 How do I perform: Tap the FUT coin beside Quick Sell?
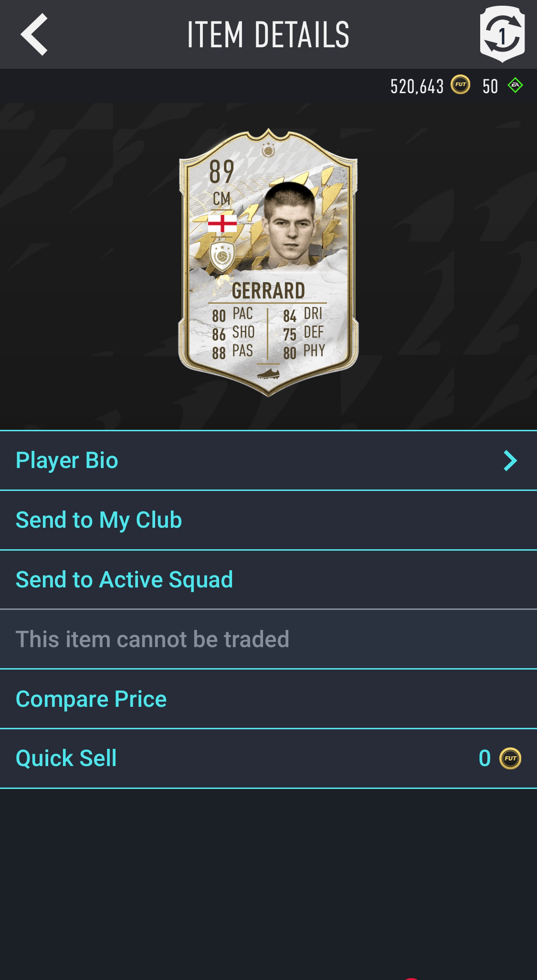point(510,758)
